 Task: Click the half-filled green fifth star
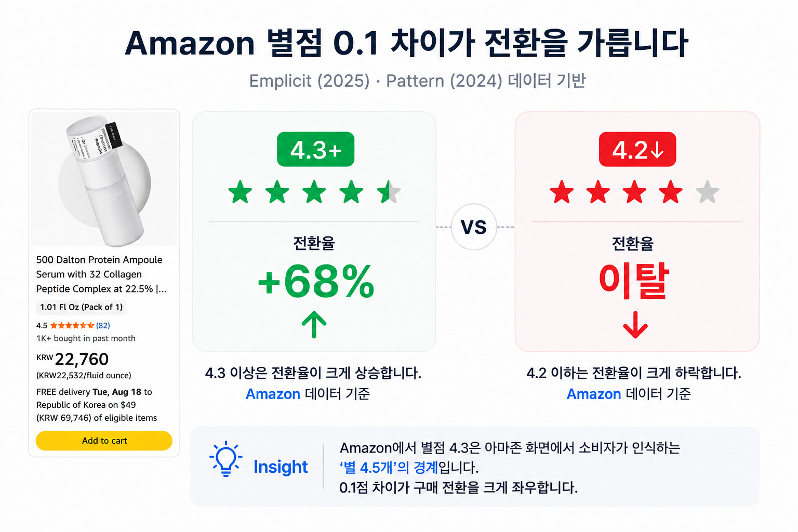click(389, 192)
